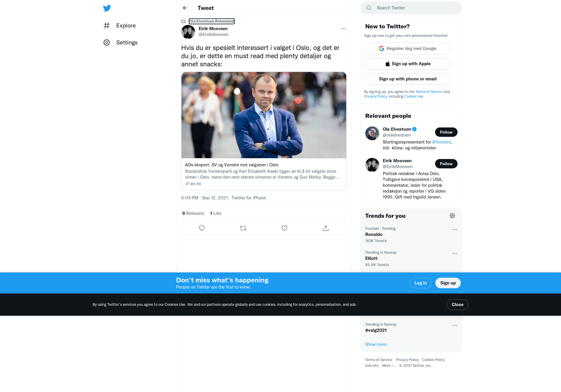Click Sign up with Apple
This screenshot has width=561, height=392.
(x=408, y=64)
